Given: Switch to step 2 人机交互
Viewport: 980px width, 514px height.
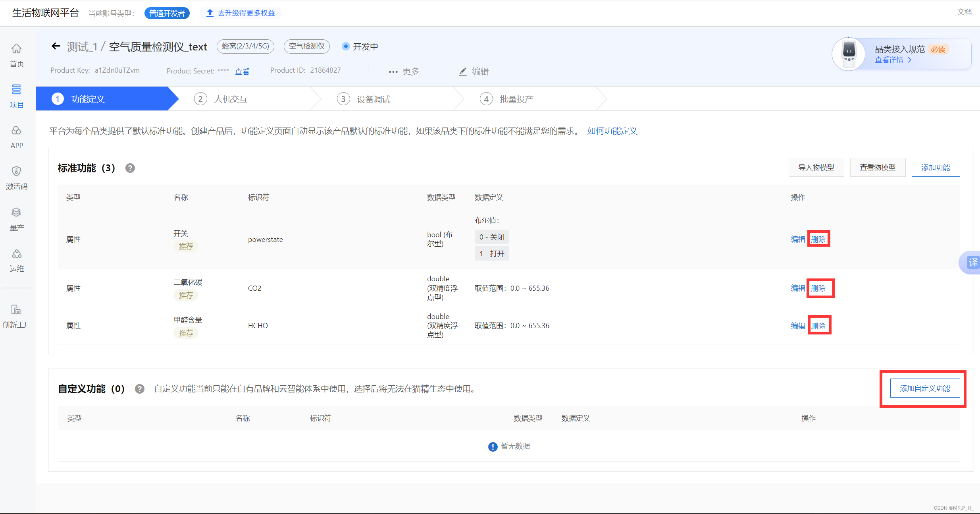Looking at the screenshot, I should click(230, 99).
